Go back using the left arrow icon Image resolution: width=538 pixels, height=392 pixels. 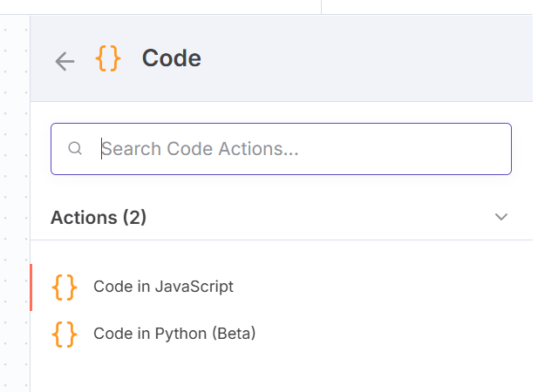pyautogui.click(x=65, y=60)
